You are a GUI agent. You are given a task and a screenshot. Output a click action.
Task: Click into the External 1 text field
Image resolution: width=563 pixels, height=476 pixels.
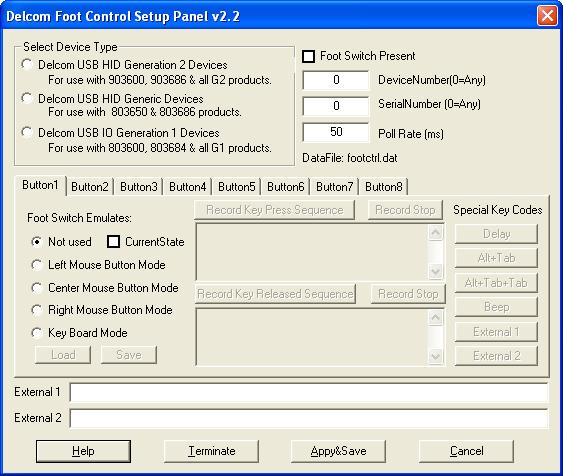tap(309, 392)
